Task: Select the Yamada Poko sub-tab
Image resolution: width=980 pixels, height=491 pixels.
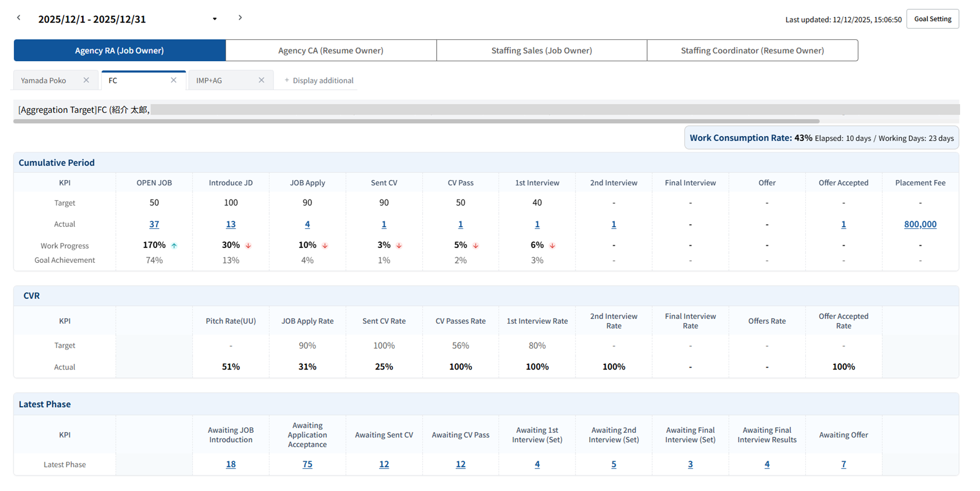Action: [x=44, y=81]
